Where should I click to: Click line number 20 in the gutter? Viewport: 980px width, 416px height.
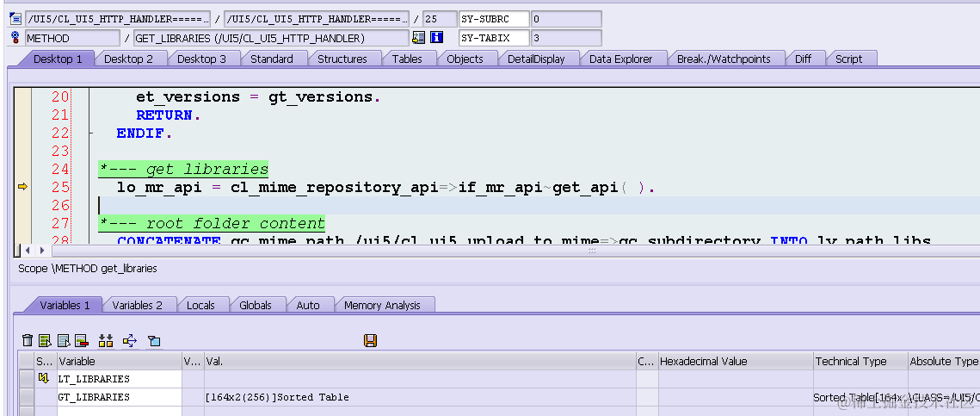[60, 97]
